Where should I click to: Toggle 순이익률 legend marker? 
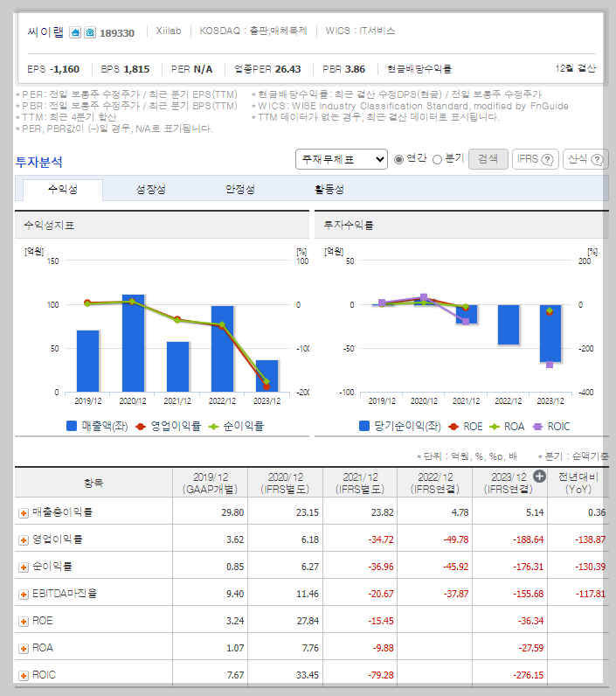[213, 427]
